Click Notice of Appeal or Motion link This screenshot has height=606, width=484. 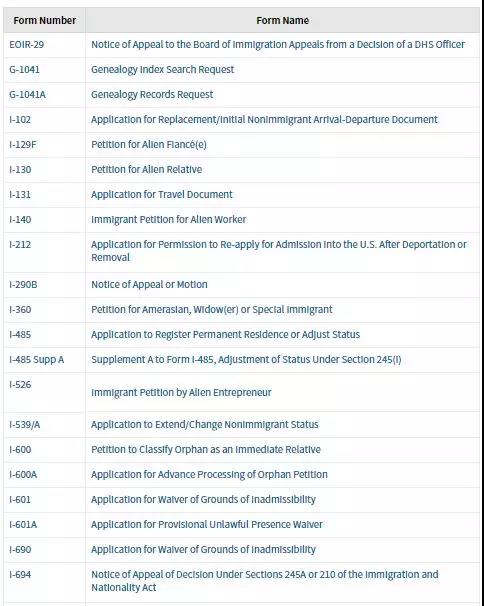tap(149, 284)
